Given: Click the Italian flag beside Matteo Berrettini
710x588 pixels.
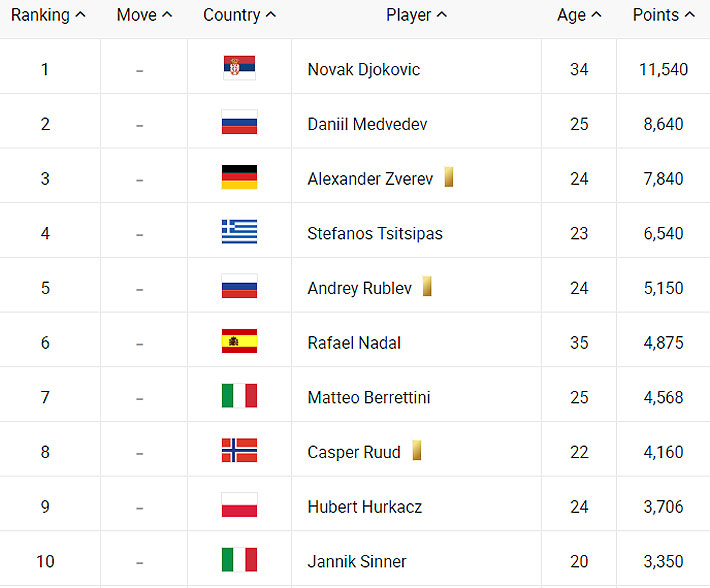Looking at the screenshot, I should [x=239, y=397].
